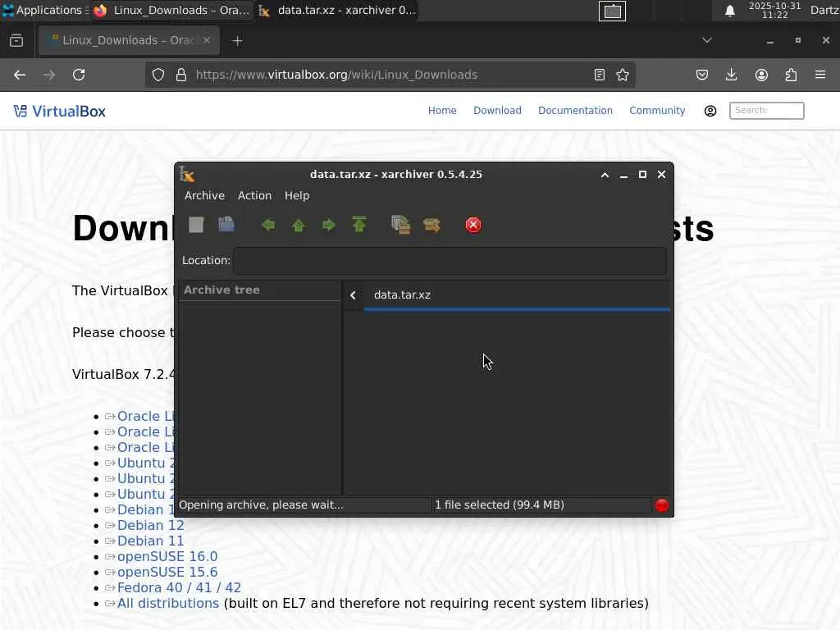
Task: Click the Firefox tracking protection shield icon
Action: pyautogui.click(x=158, y=75)
